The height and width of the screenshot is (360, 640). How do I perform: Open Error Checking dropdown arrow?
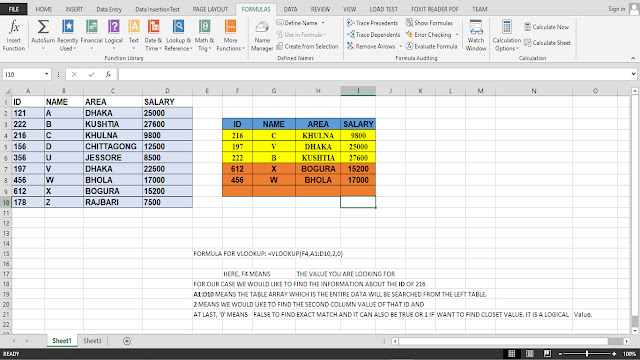457,35
